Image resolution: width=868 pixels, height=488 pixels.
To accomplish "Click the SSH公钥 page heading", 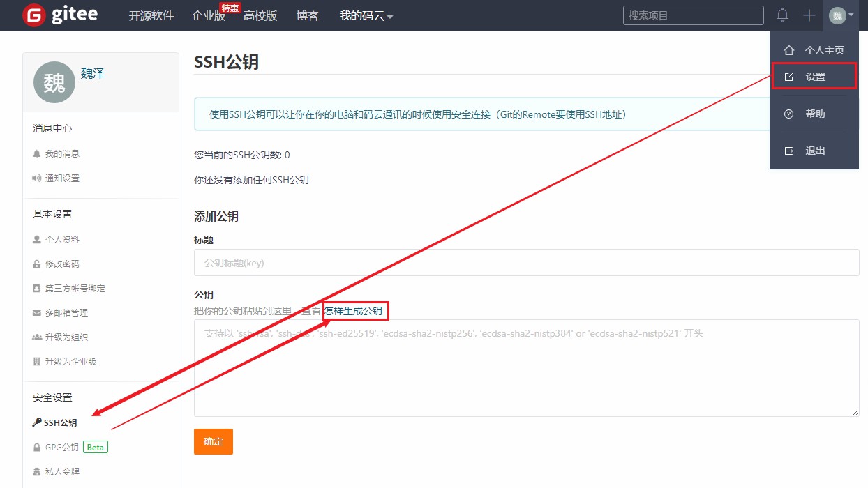I will (226, 62).
